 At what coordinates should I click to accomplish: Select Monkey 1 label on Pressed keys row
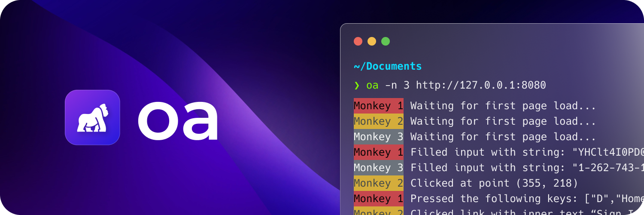click(379, 199)
